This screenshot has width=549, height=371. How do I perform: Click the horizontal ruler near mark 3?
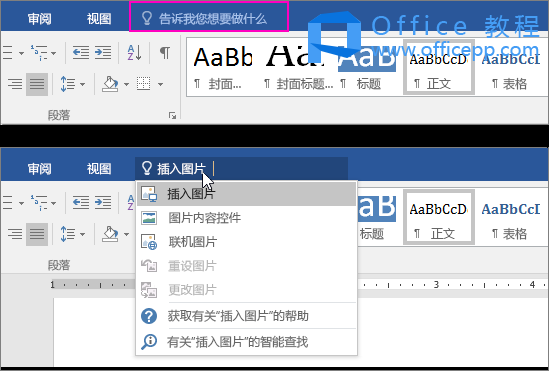(x=436, y=285)
